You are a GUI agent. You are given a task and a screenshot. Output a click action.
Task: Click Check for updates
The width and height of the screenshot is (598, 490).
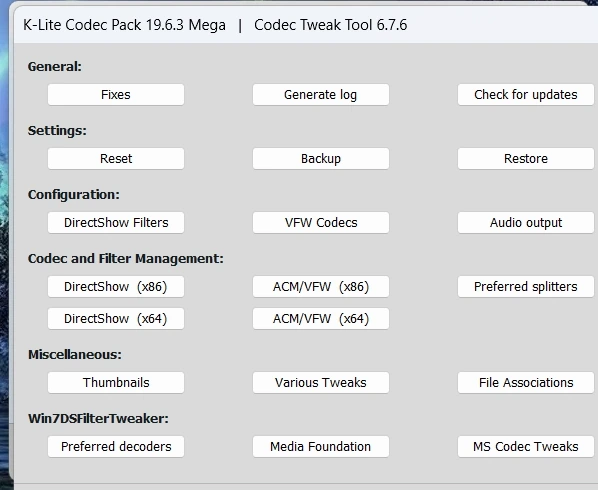tap(526, 95)
